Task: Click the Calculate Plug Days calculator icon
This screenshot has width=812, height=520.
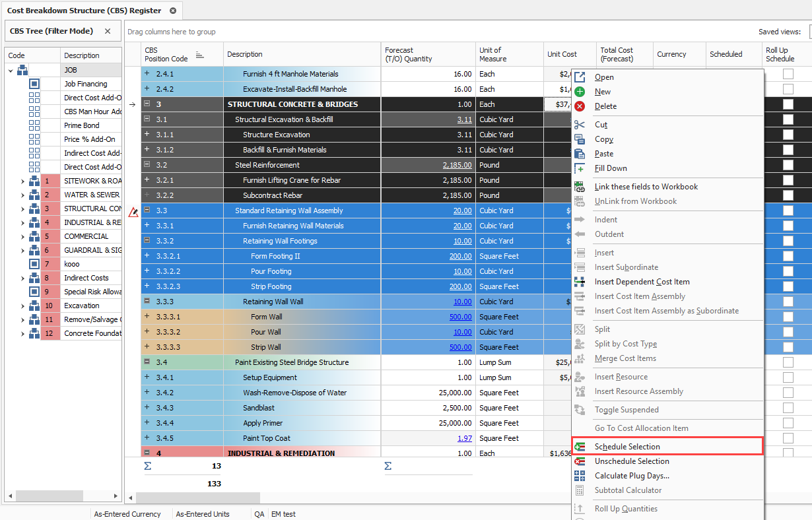Action: coord(580,476)
